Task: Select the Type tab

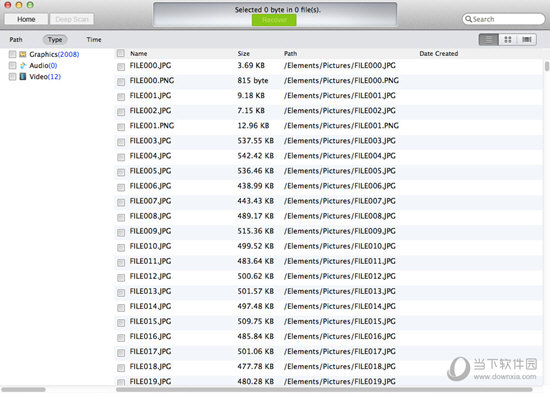Action: click(55, 40)
